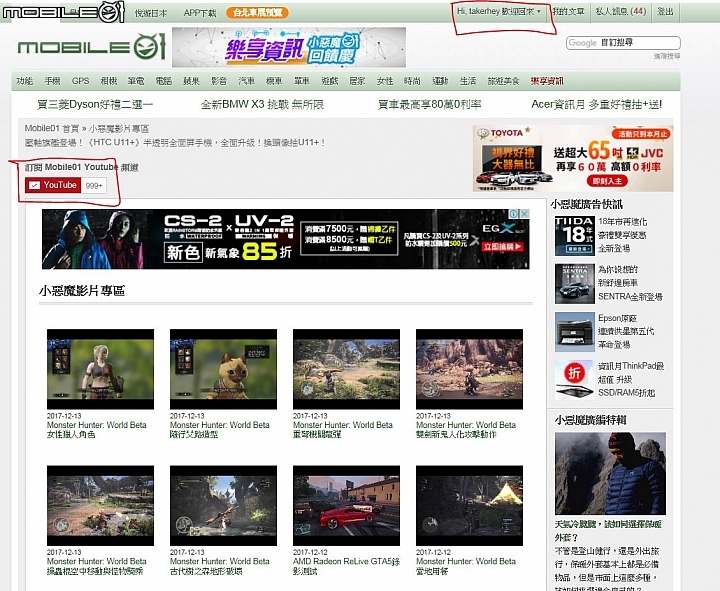Open 天氣冷颼颼 article title link
This screenshot has height=591, width=720.
click(608, 530)
